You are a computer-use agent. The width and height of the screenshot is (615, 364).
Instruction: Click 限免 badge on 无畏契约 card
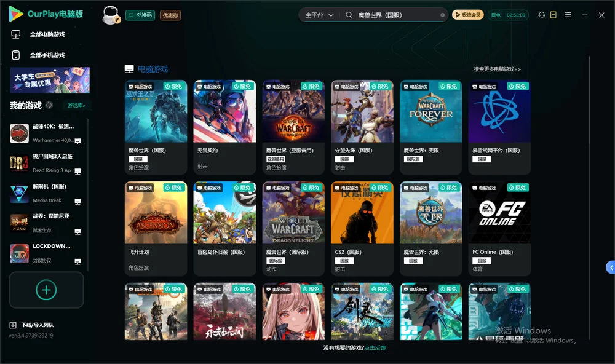pyautogui.click(x=242, y=86)
